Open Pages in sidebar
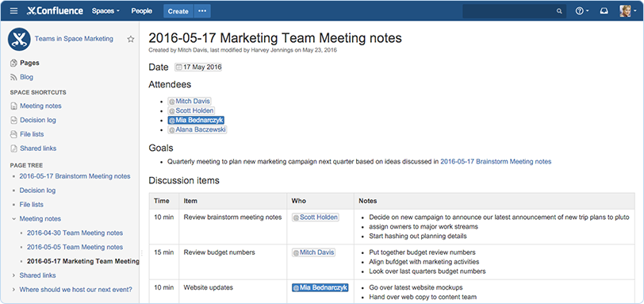The height and width of the screenshot is (304, 644). [x=29, y=63]
